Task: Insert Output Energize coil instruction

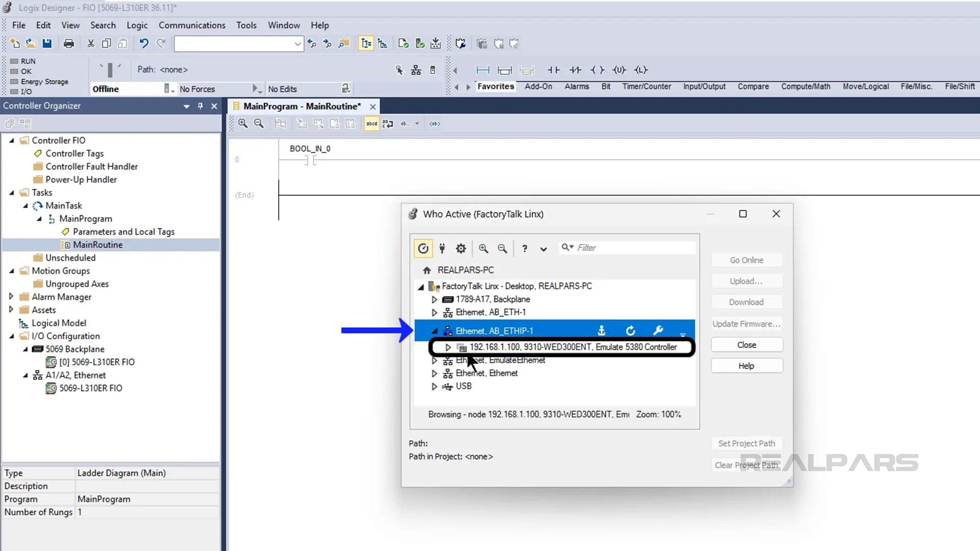Action: [x=597, y=70]
